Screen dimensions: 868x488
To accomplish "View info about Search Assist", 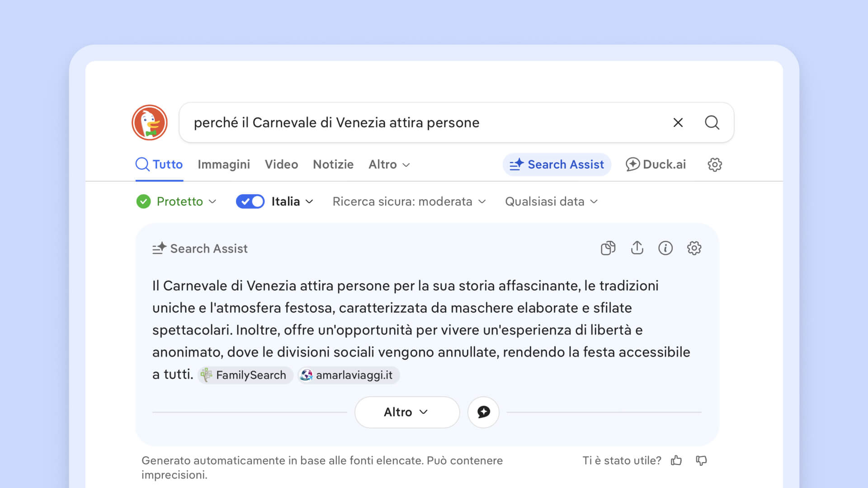I will pyautogui.click(x=665, y=248).
